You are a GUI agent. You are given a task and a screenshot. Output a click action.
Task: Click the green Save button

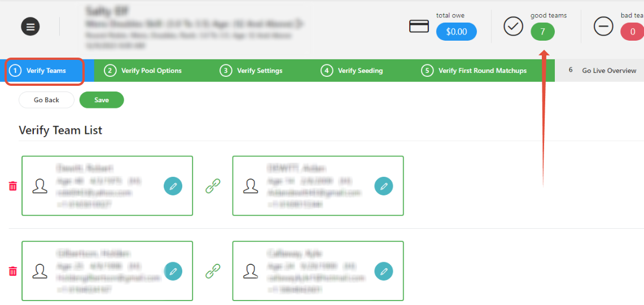[102, 100]
